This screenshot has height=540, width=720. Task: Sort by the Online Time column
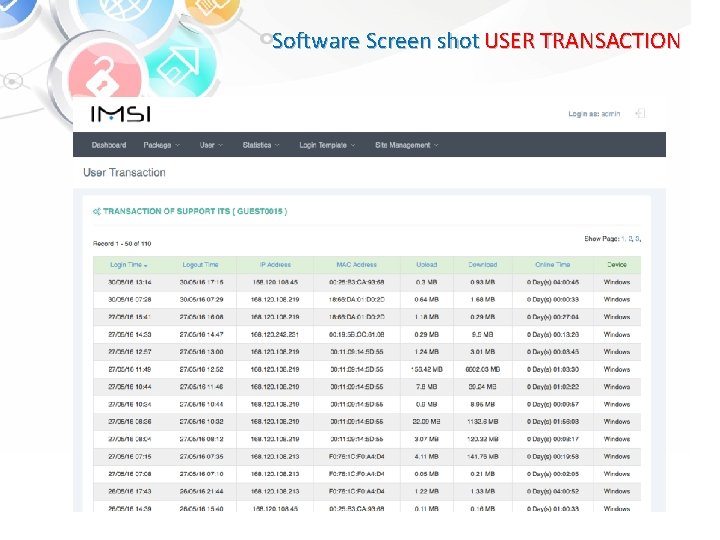coord(552,265)
